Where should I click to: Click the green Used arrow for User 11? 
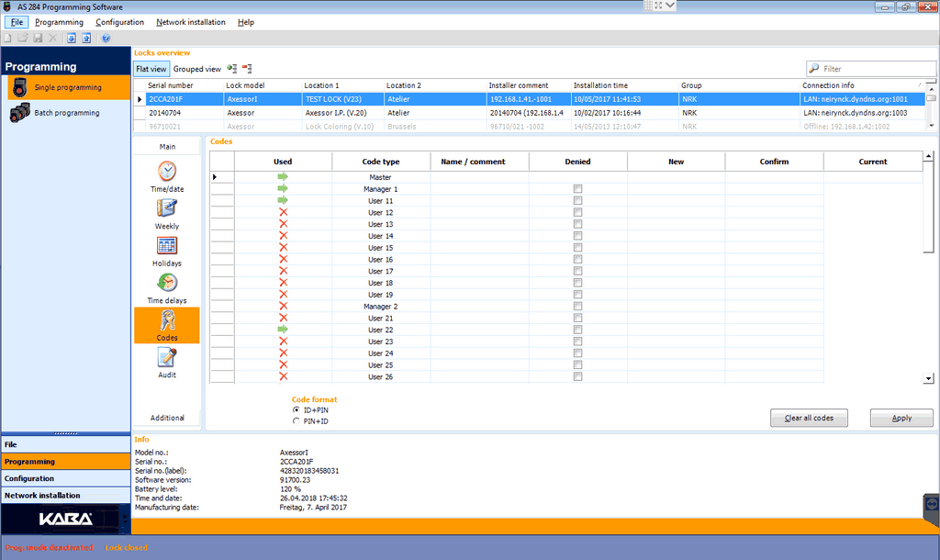(x=283, y=200)
